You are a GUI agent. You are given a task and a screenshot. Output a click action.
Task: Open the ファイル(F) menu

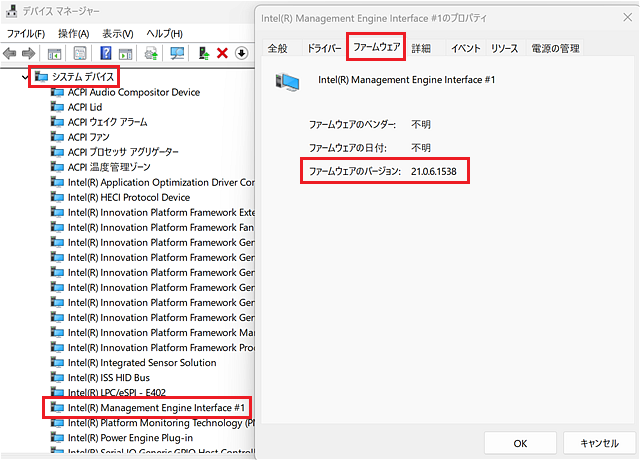(x=26, y=33)
